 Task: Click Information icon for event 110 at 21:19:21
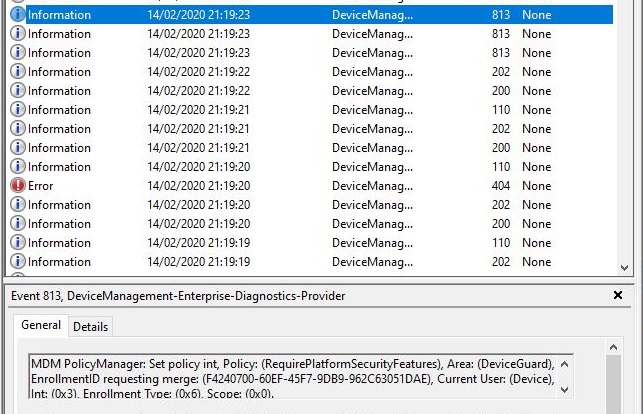coord(18,110)
